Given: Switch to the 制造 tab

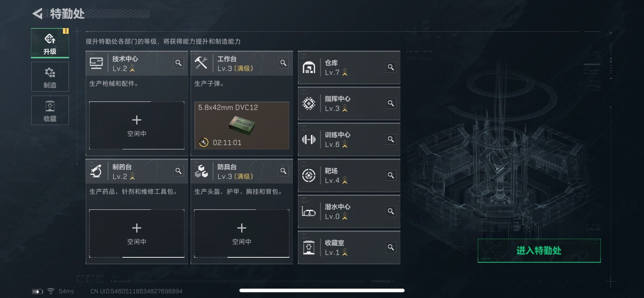Looking at the screenshot, I should (50, 77).
